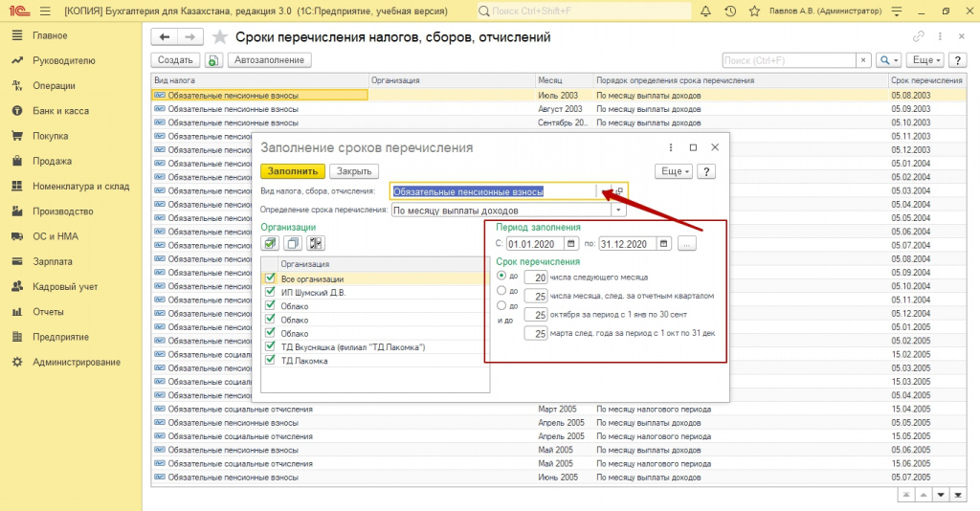The height and width of the screenshot is (511, 980).
Task: Go forward with the right arrow
Action: click(189, 37)
